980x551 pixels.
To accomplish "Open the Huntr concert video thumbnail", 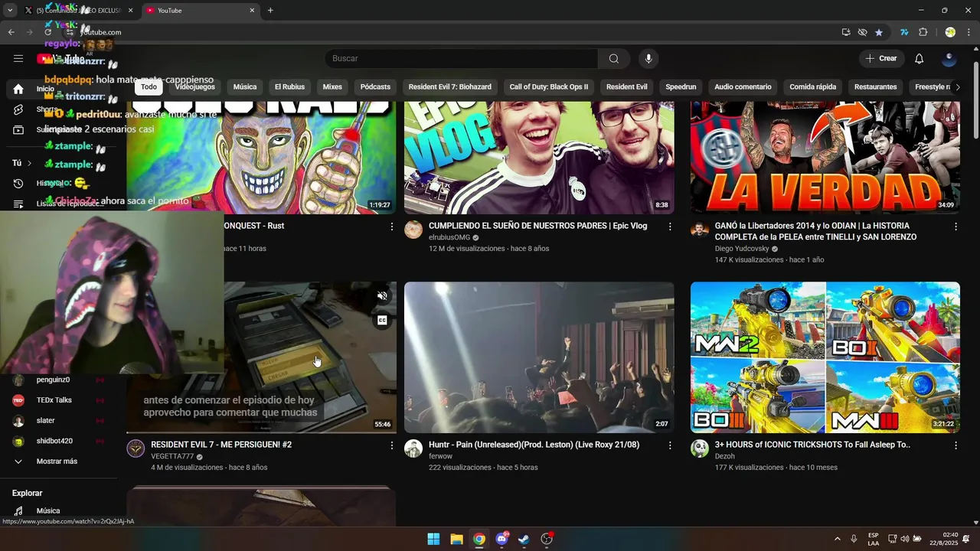I will coord(539,357).
